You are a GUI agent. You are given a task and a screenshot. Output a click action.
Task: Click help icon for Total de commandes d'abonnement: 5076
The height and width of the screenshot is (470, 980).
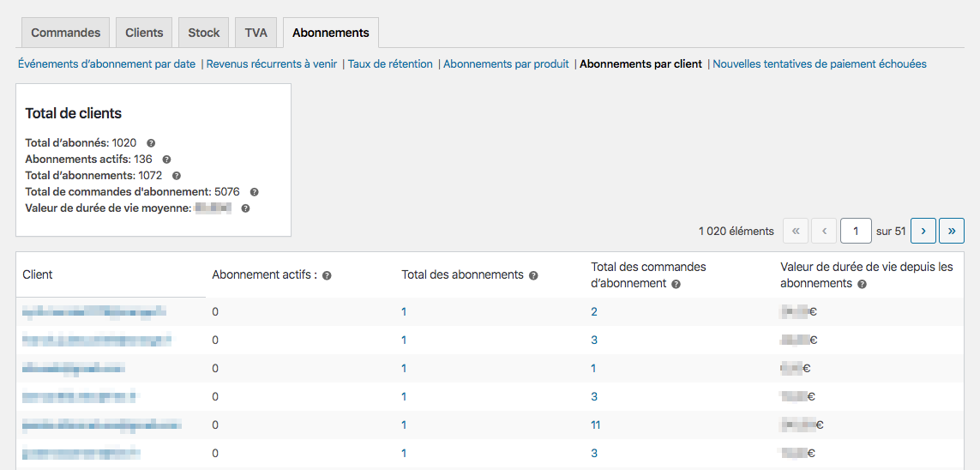[x=254, y=192]
